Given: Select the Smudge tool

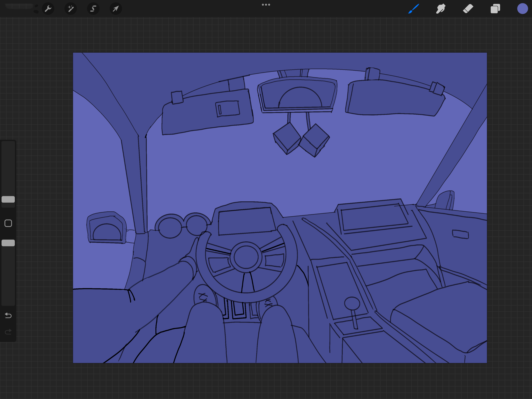Looking at the screenshot, I should coord(441,9).
